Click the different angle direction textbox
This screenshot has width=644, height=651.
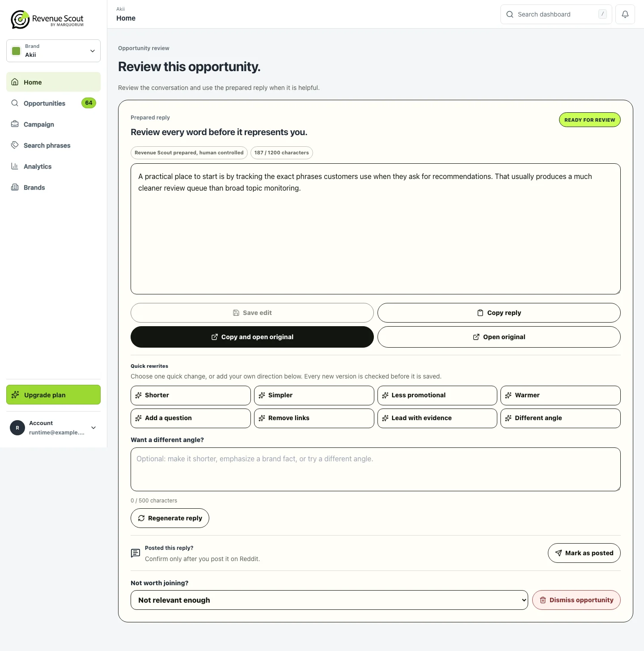pos(376,469)
